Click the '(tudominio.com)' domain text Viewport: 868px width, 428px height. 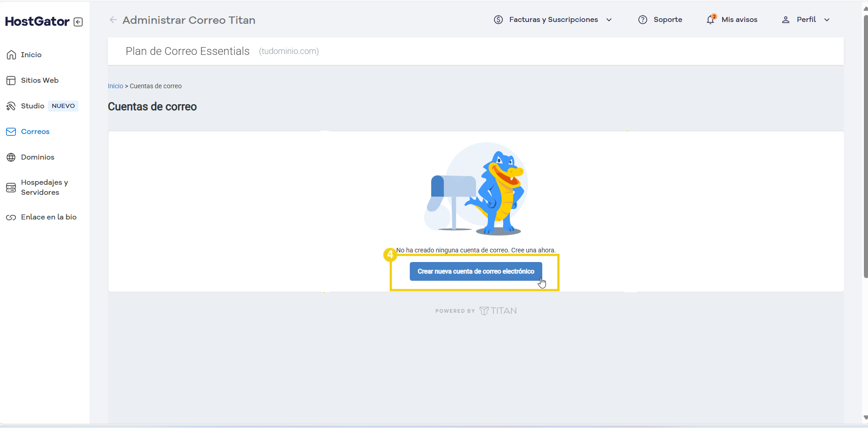point(289,51)
